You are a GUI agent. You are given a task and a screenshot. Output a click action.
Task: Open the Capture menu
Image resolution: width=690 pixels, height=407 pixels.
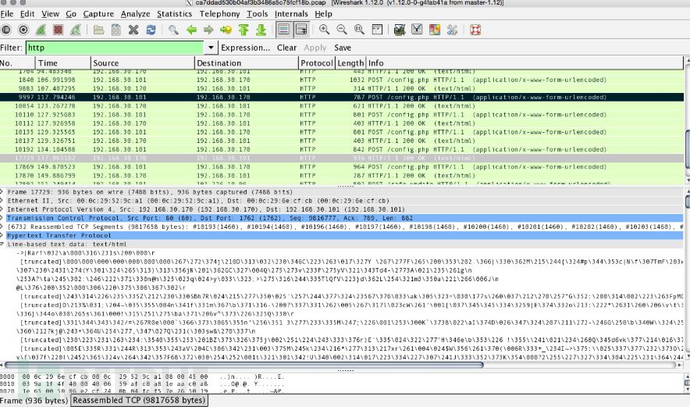(x=99, y=14)
